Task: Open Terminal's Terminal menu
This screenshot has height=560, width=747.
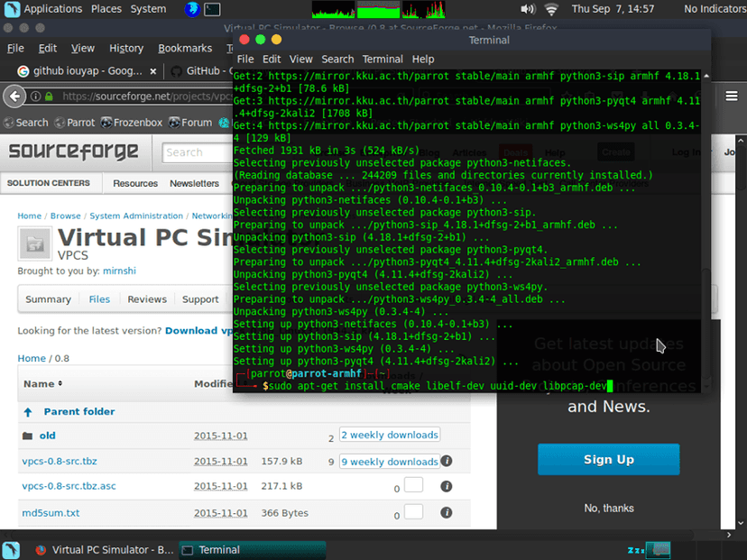Action: [383, 59]
